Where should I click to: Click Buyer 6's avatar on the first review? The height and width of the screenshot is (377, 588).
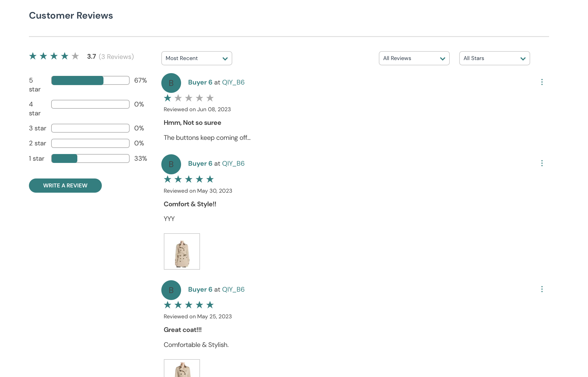pos(171,83)
